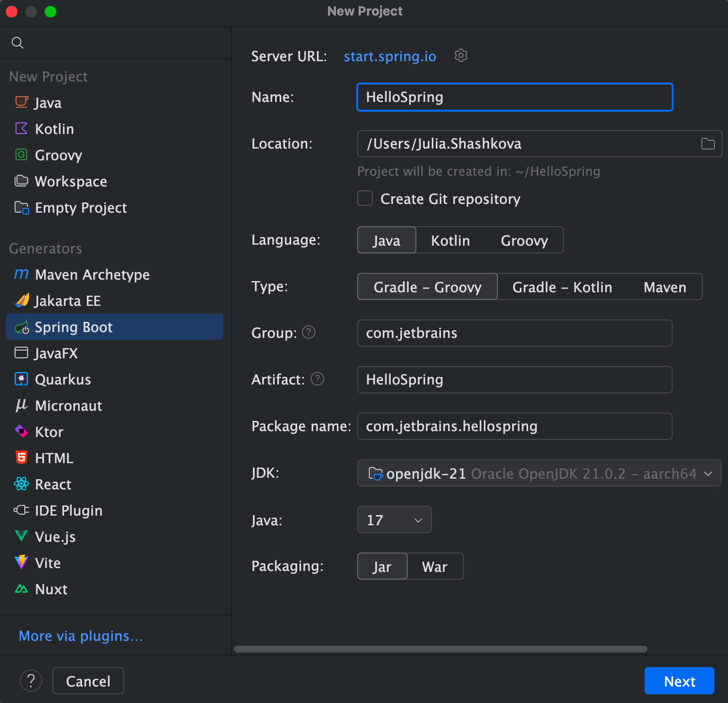The height and width of the screenshot is (703, 728).
Task: Open More via plugins link
Action: (x=81, y=636)
